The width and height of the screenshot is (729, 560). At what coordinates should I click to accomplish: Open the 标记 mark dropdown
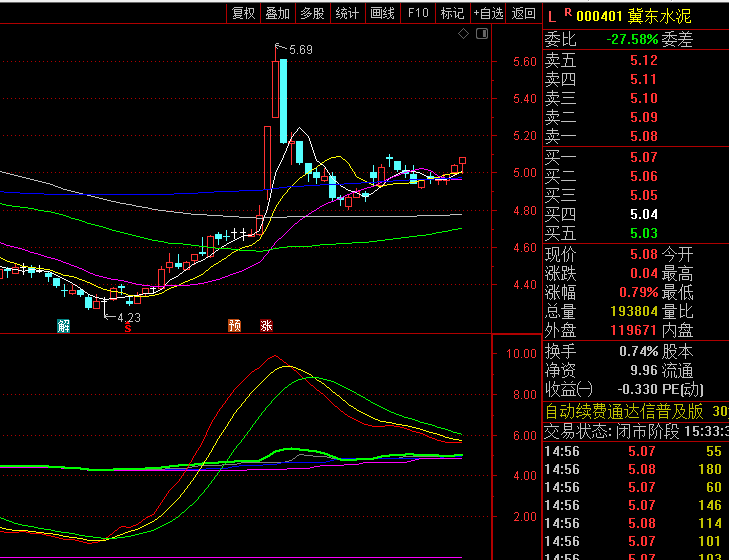452,13
